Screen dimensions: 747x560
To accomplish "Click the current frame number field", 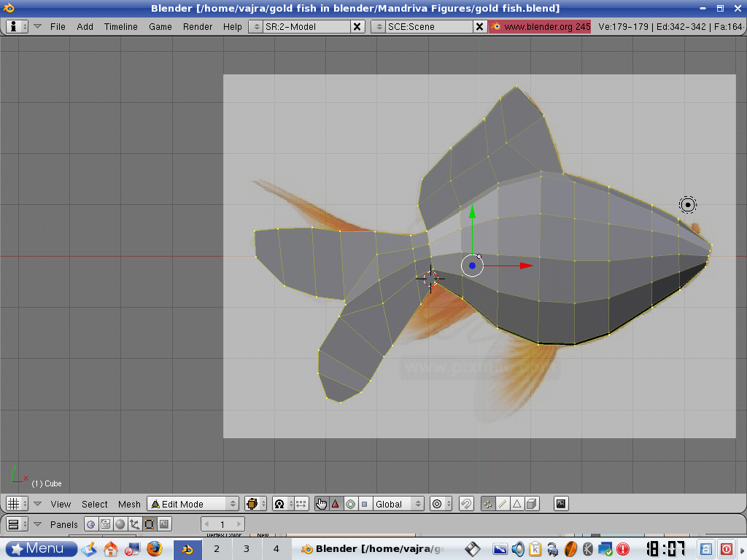I will click(222, 524).
